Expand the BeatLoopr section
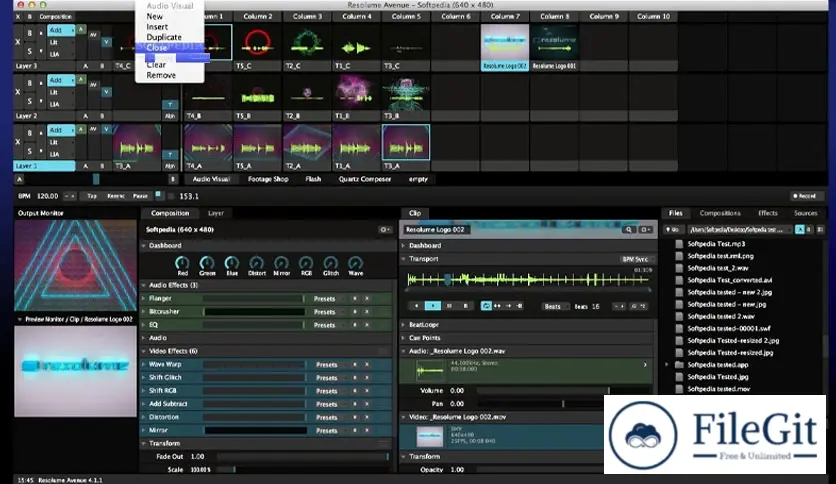The width and height of the screenshot is (836, 484). pyautogui.click(x=404, y=325)
